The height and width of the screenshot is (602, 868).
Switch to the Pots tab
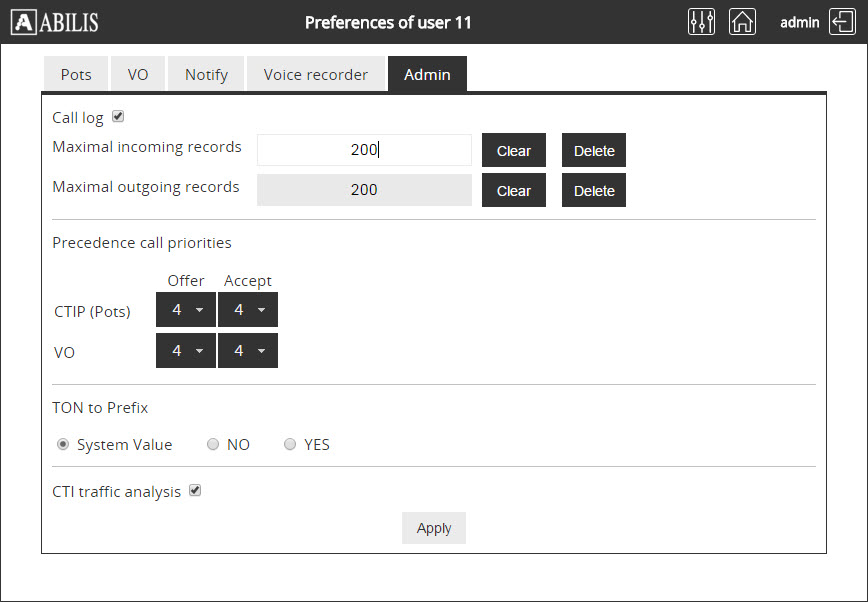tap(76, 74)
